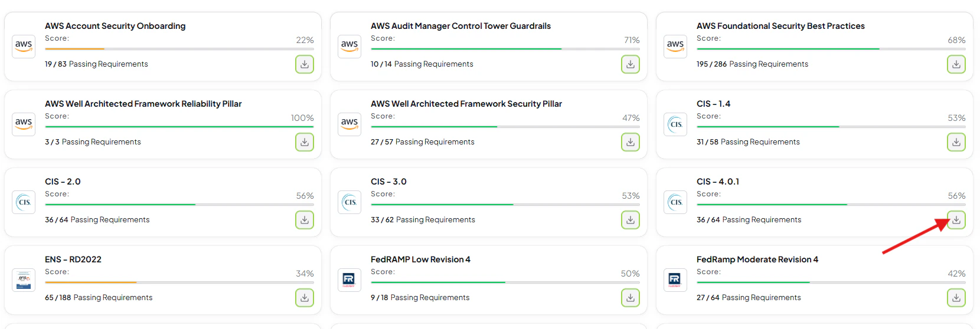Viewport: 980px width, 329px height.
Task: Click the AWS Account Security Onboarding score bar
Action: 179,49
